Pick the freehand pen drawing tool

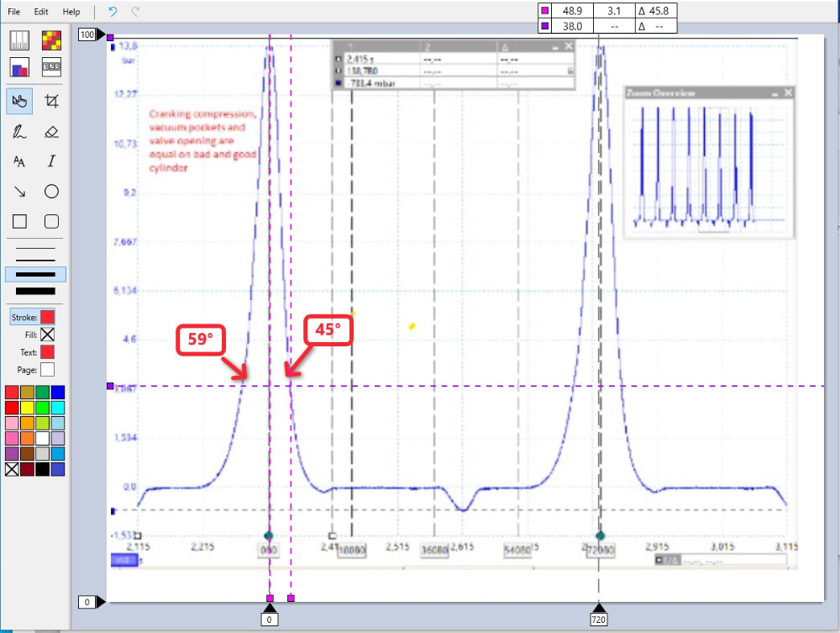tap(19, 132)
